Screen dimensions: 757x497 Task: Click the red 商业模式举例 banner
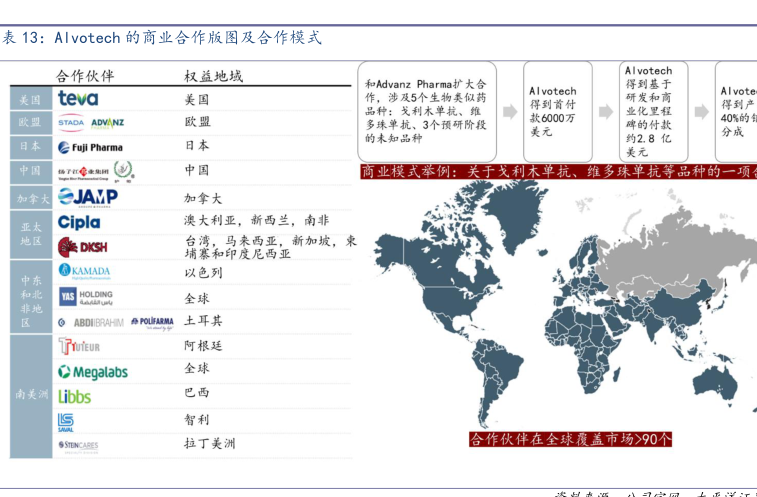click(557, 171)
